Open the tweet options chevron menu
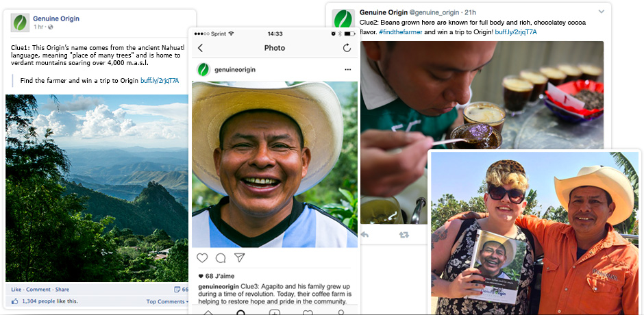This screenshot has height=315, width=644. (602, 12)
